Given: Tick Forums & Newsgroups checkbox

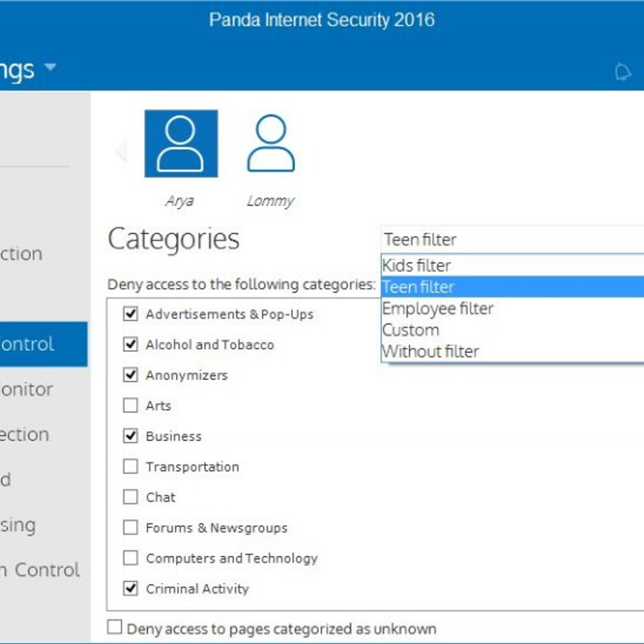Looking at the screenshot, I should click(130, 528).
